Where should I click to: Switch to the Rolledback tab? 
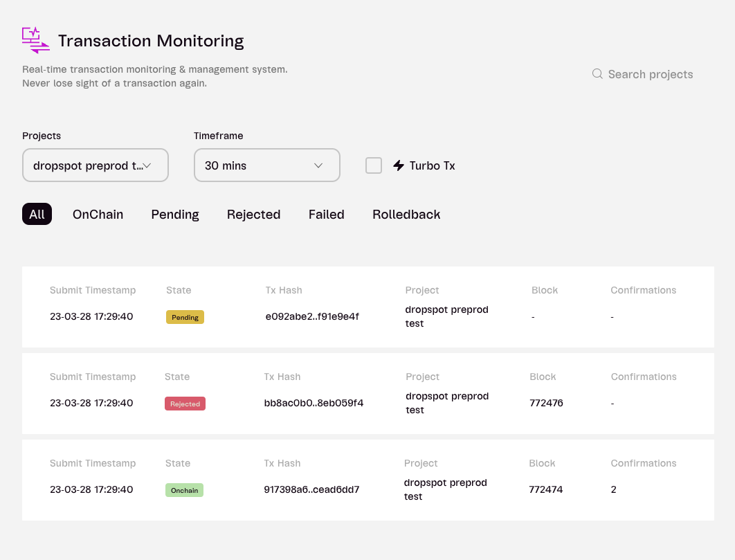click(406, 215)
